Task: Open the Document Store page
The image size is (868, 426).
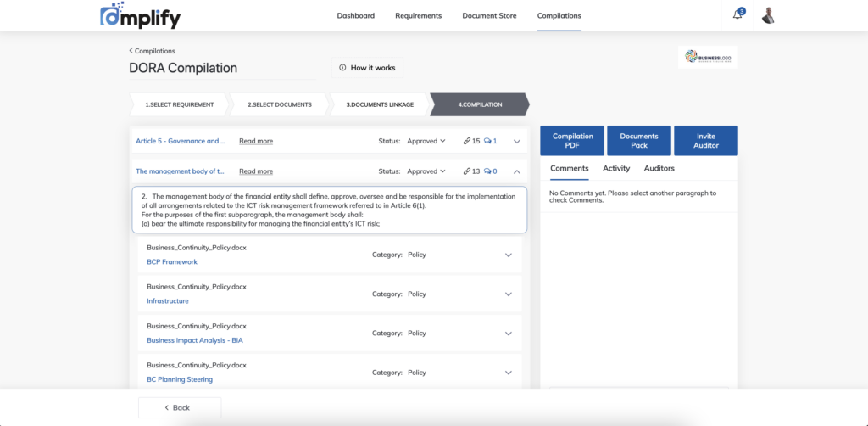Action: [489, 15]
